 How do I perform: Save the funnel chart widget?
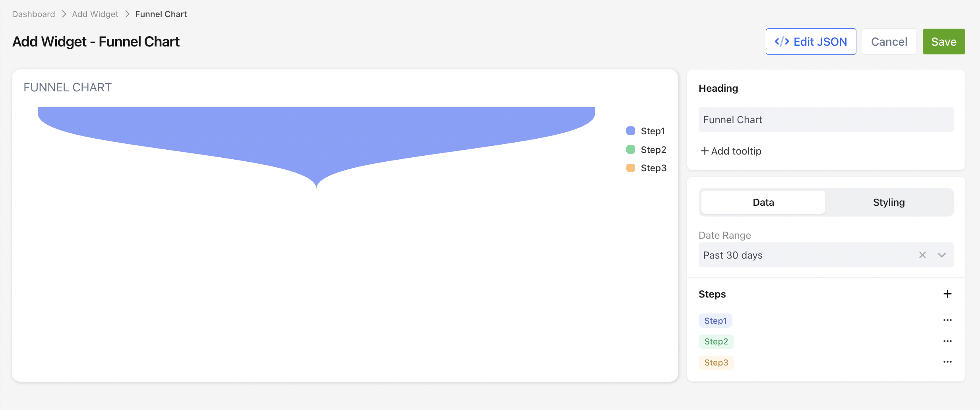(943, 42)
